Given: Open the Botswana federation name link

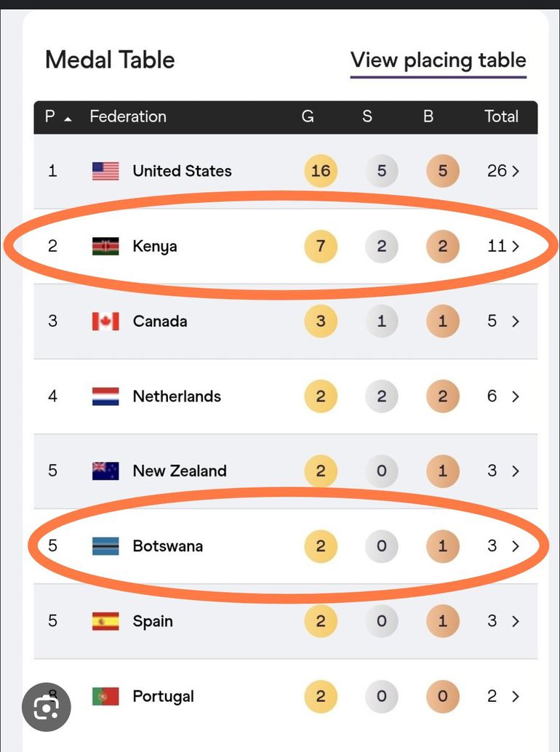Looking at the screenshot, I should [167, 546].
